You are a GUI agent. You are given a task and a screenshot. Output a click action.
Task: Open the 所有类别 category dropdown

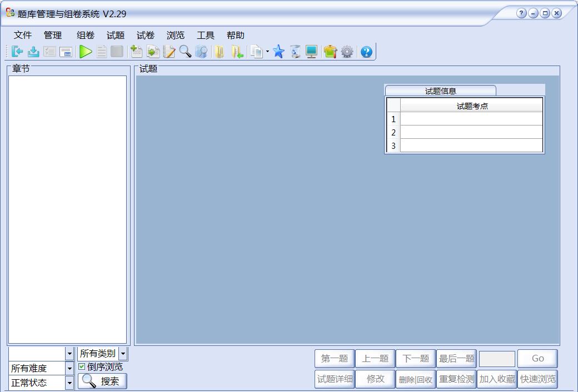(x=122, y=353)
